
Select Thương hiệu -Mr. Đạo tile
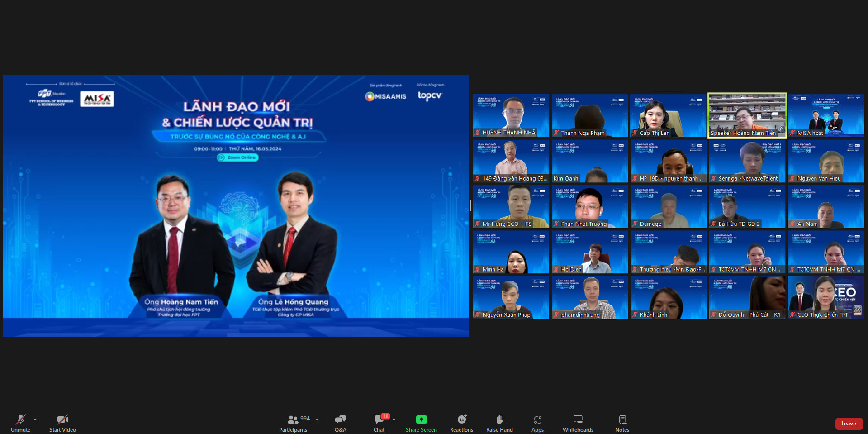(x=669, y=252)
